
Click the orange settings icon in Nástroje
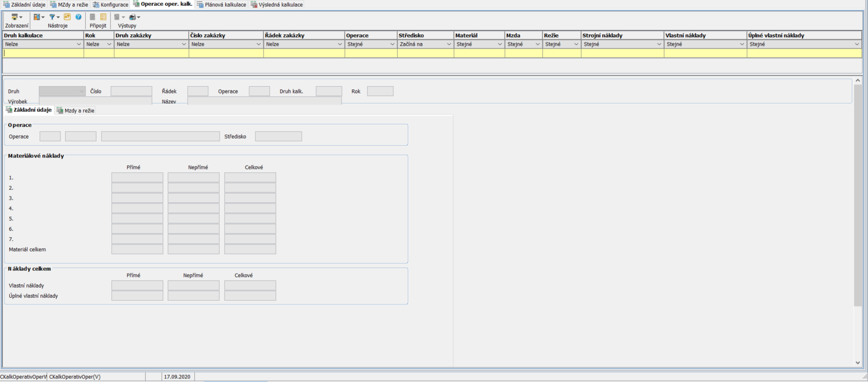67,17
